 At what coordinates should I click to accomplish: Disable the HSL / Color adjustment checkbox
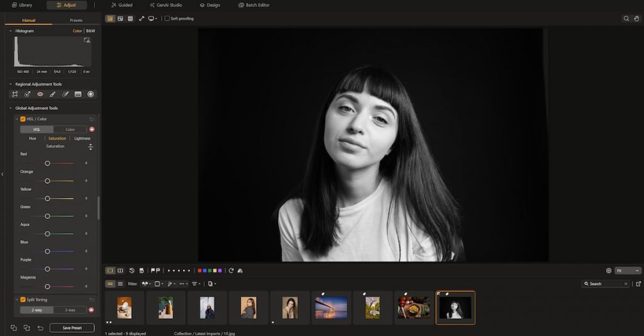[x=23, y=119]
